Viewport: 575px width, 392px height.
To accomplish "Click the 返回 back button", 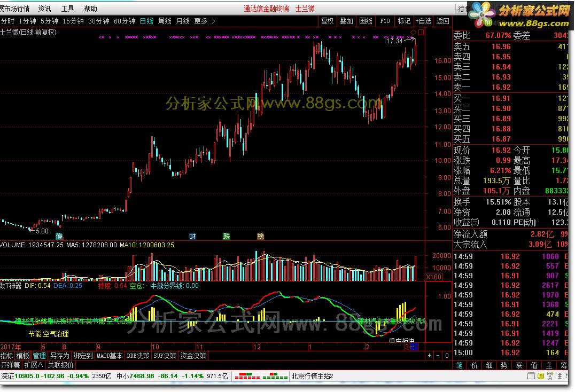I will click(x=442, y=21).
